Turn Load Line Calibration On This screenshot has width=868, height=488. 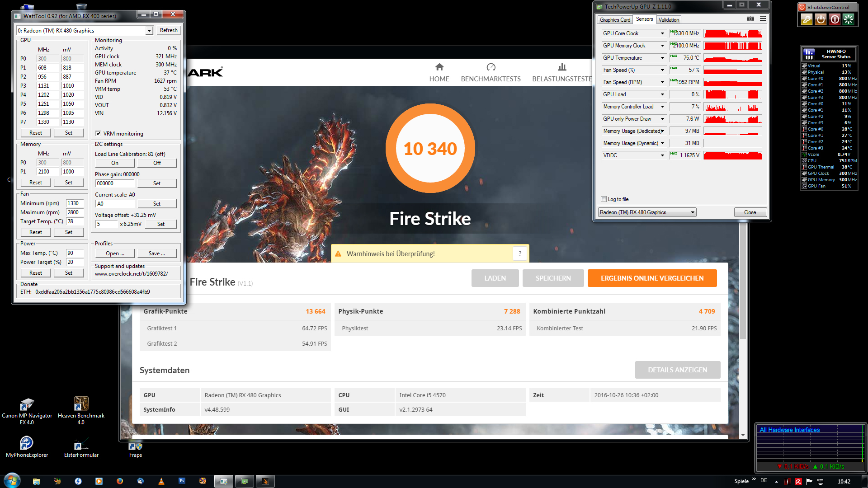115,163
